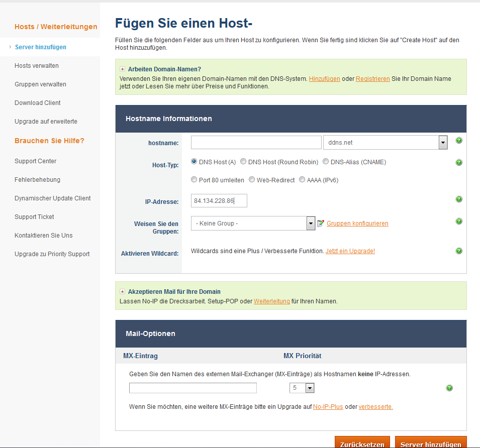Choose the DNS-Alias (CNAME) host type
The image size is (480, 448).
click(326, 162)
